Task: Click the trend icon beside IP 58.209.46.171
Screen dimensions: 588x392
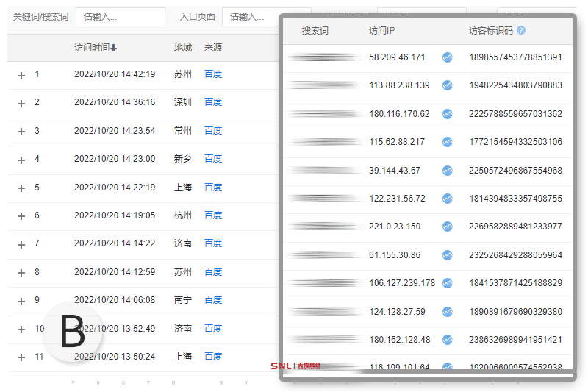Action: 447,57
